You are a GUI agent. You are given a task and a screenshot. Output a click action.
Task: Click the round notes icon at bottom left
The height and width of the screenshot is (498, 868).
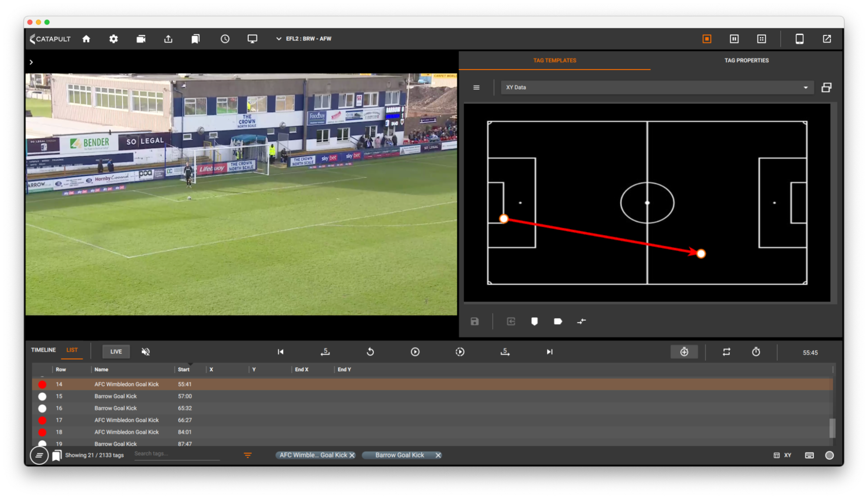[x=39, y=455]
